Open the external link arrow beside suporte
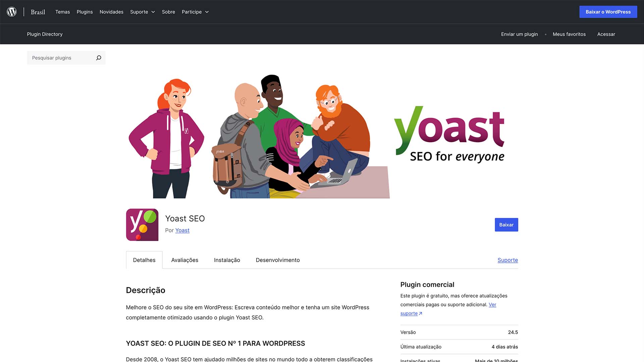 (421, 313)
